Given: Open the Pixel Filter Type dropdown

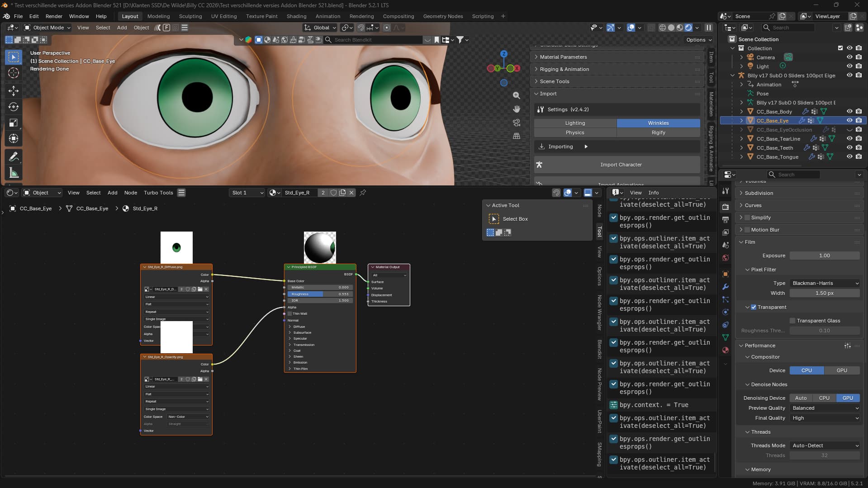Looking at the screenshot, I should coord(825,283).
